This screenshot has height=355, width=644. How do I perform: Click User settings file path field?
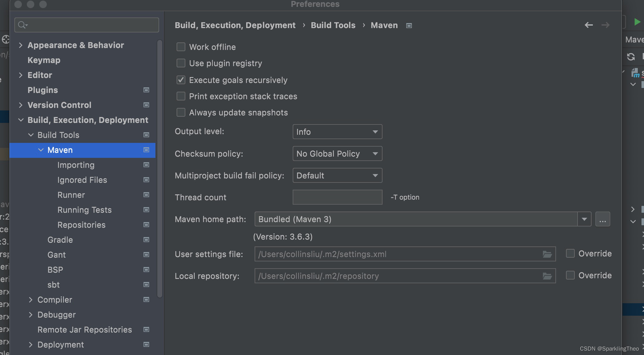click(405, 254)
